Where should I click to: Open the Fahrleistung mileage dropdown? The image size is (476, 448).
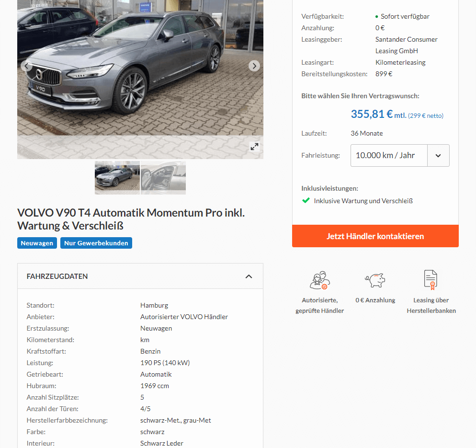[400, 156]
